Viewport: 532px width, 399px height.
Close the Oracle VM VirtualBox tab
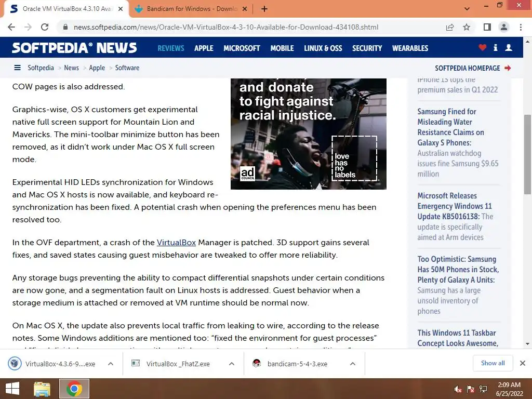121,9
